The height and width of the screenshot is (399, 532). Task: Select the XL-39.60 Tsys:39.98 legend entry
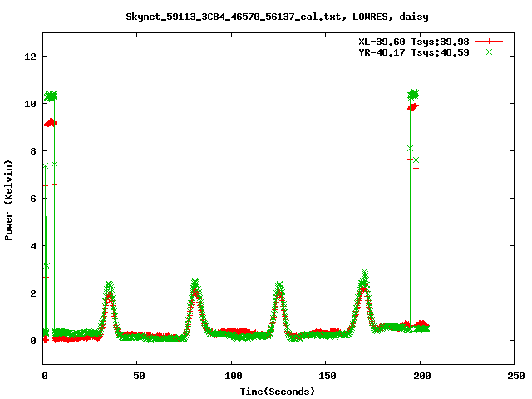414,42
